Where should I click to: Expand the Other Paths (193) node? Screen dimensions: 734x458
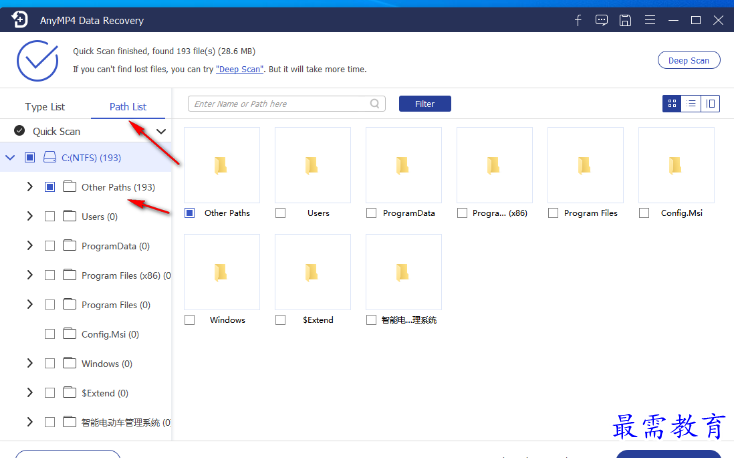click(x=30, y=187)
